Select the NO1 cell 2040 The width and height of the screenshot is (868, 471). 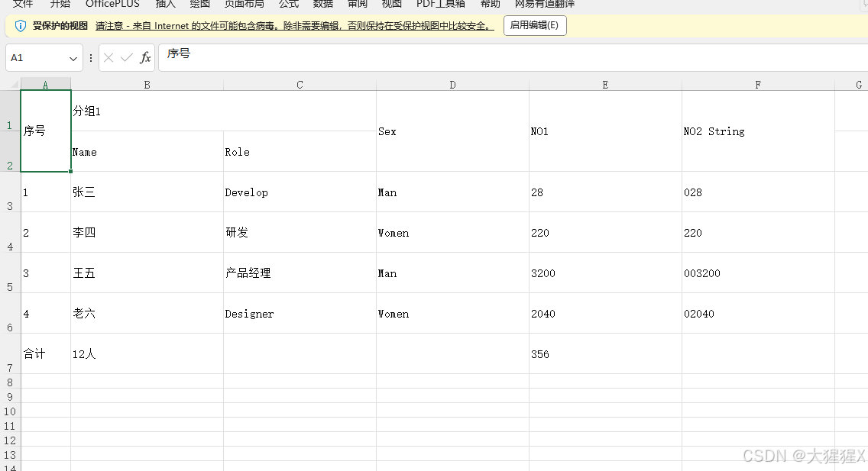[605, 313]
